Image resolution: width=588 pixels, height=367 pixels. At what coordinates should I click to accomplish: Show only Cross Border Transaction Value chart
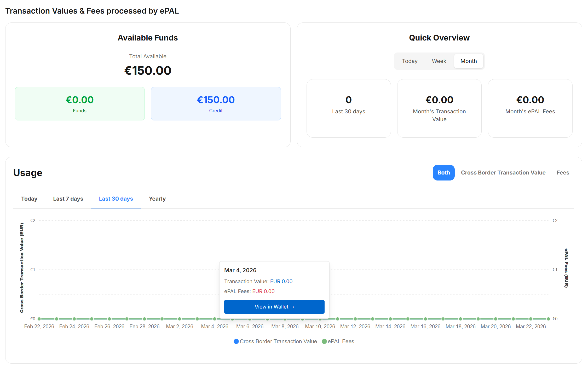click(x=503, y=173)
